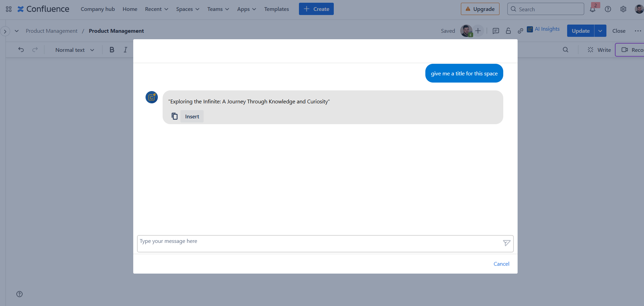The height and width of the screenshot is (306, 644).
Task: Open the settings gear icon
Action: click(x=623, y=9)
